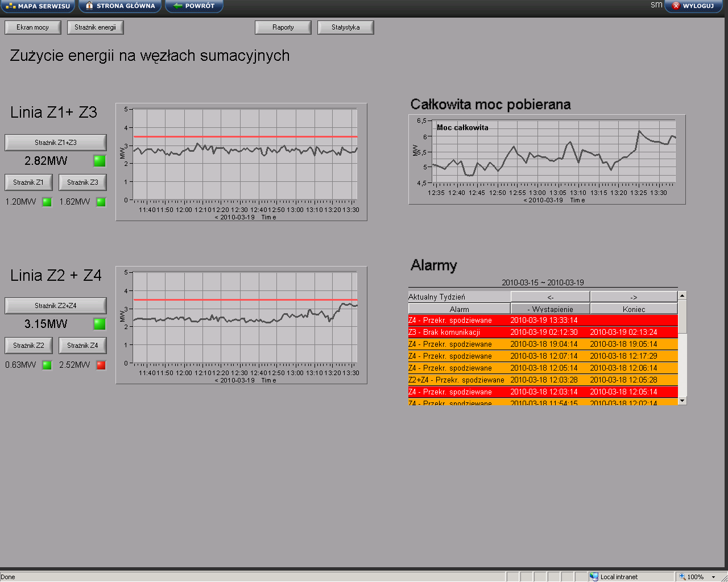Open the Strażnik Z1 guard
728x582 pixels.
pyautogui.click(x=28, y=182)
